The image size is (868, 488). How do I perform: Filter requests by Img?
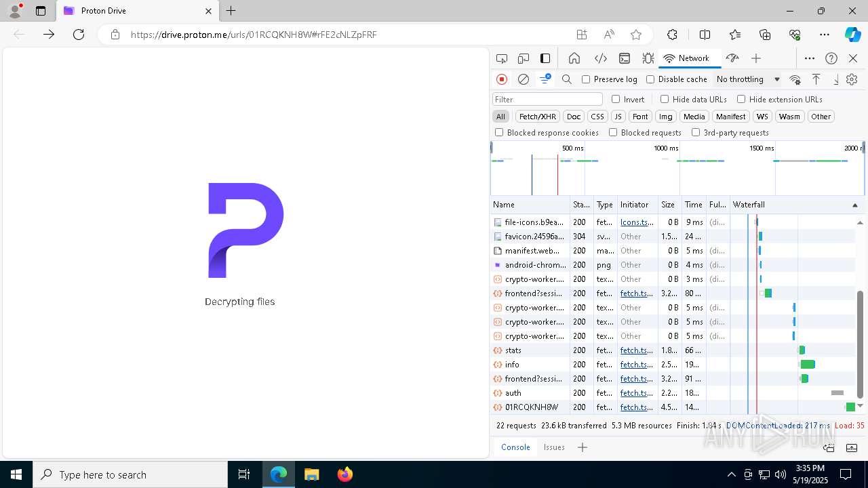coord(666,117)
